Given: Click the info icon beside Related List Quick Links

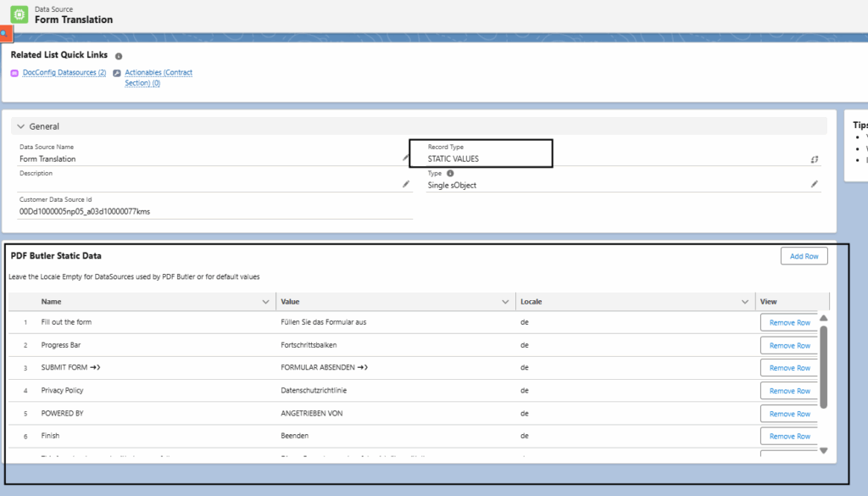Looking at the screenshot, I should pyautogui.click(x=118, y=54).
